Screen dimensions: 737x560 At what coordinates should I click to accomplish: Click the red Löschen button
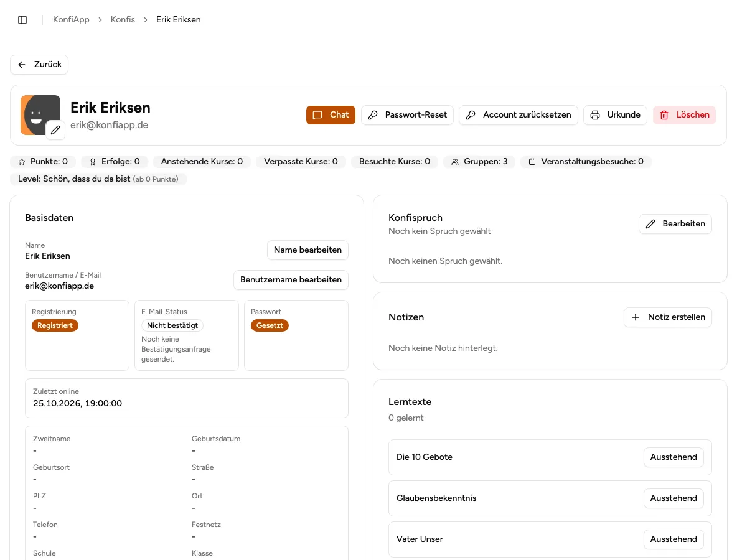pyautogui.click(x=684, y=115)
